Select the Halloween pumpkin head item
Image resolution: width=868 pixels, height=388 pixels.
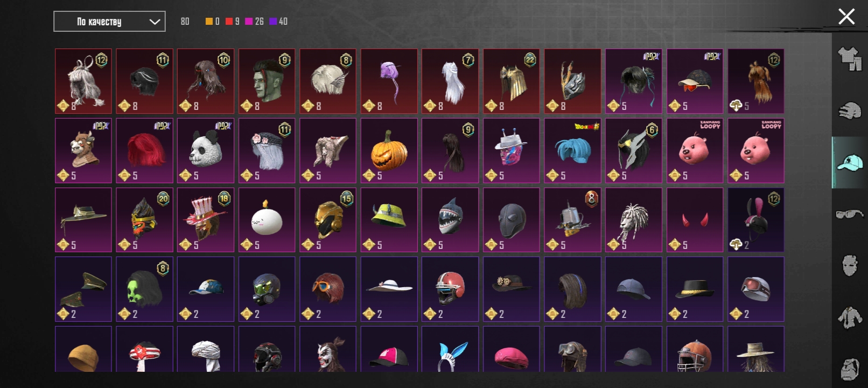[x=389, y=151]
